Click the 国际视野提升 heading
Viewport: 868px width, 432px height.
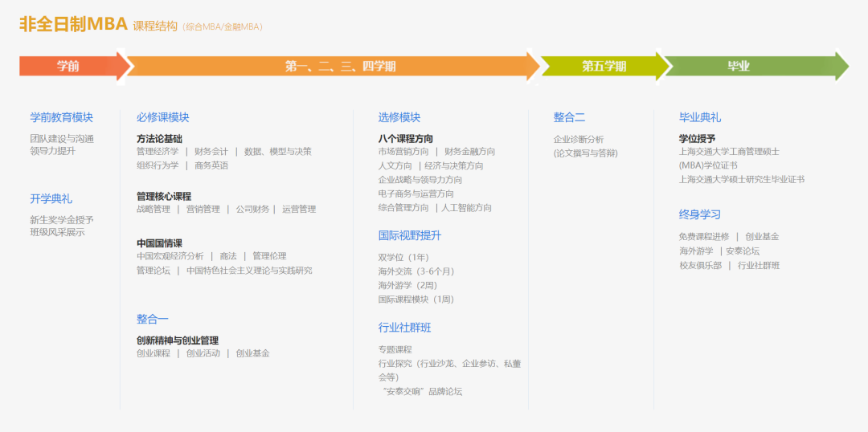(x=410, y=235)
